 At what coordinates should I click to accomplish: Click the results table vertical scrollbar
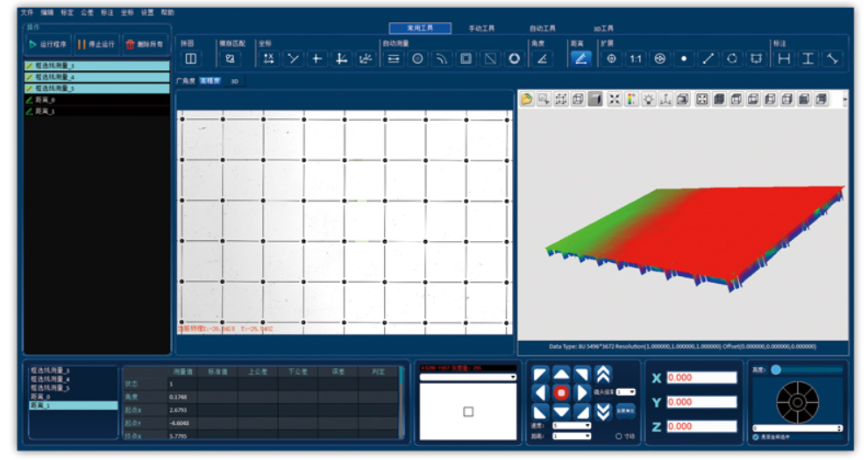point(402,402)
